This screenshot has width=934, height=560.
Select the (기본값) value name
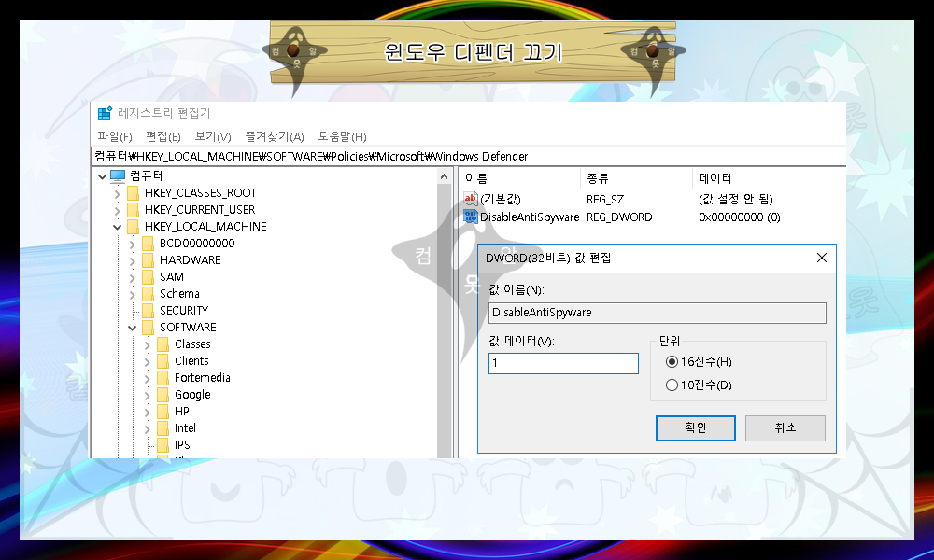coord(501,200)
